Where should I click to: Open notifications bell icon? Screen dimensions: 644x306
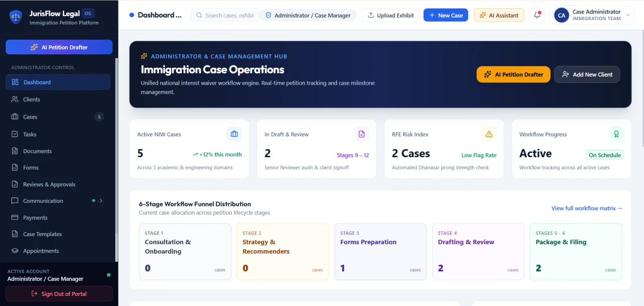537,15
